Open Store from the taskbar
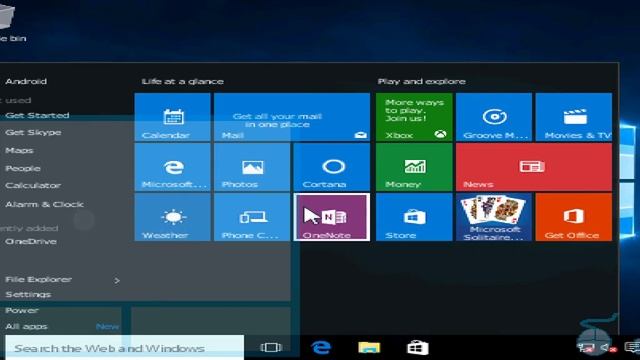This screenshot has height=360, width=640. point(418,348)
